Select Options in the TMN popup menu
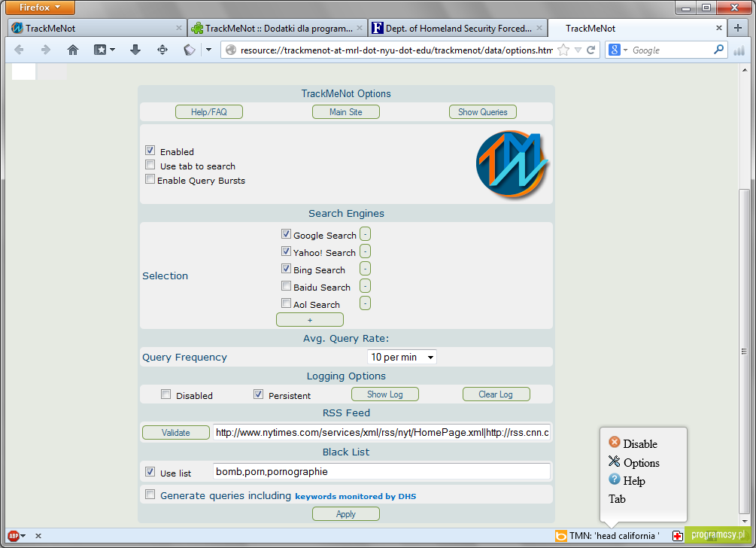The image size is (756, 548). coord(634,462)
